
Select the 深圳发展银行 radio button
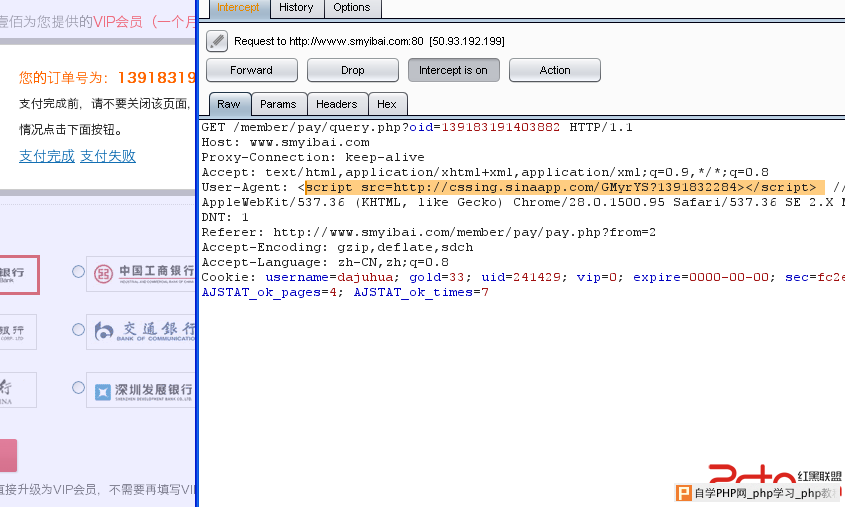click(78, 387)
